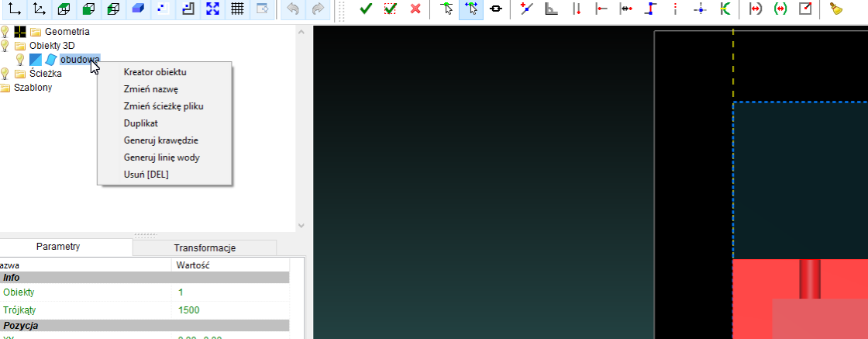Click the vertical dotted red points icon
The image size is (868, 339).
[x=675, y=9]
